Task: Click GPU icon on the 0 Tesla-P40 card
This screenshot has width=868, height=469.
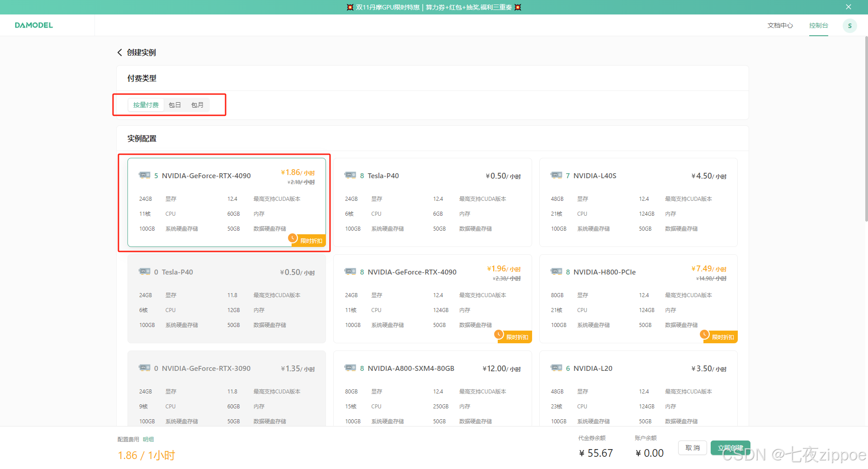Action: pos(145,271)
